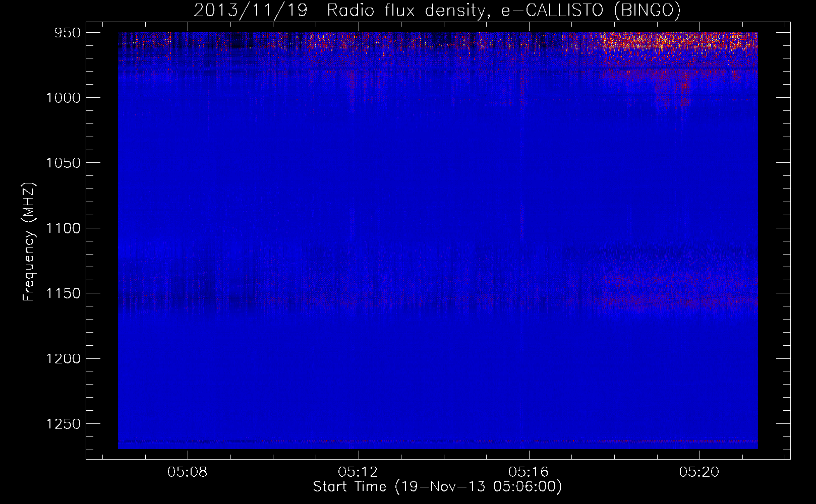Click the 'Frequency (MHZ)' axis label
The image size is (816, 504).
click(29, 242)
